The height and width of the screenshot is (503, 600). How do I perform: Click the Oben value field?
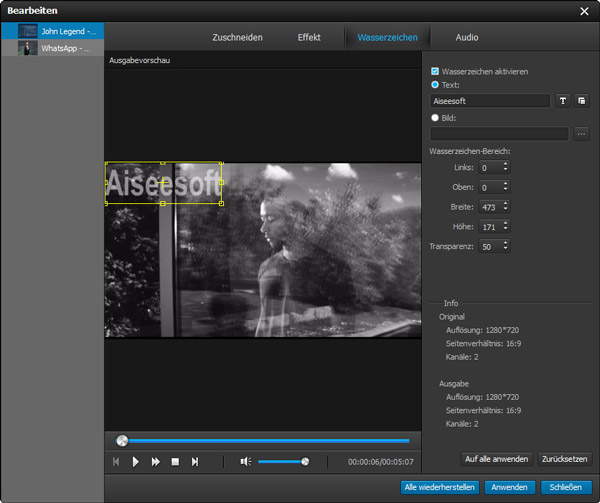(491, 187)
